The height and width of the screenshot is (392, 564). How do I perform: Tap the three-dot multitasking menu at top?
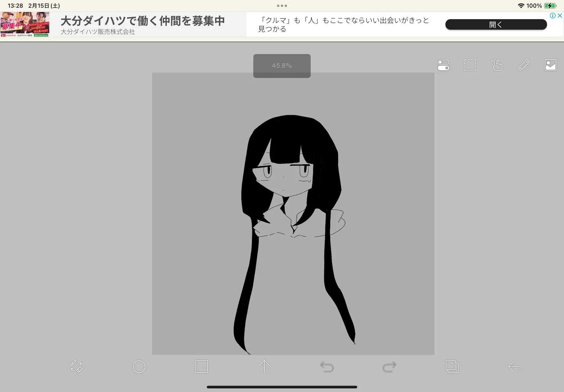[282, 6]
